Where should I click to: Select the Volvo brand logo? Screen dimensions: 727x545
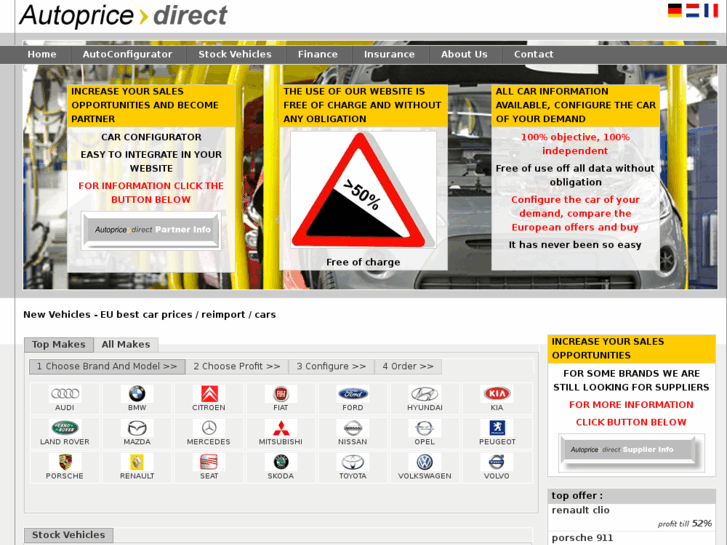[x=497, y=462]
